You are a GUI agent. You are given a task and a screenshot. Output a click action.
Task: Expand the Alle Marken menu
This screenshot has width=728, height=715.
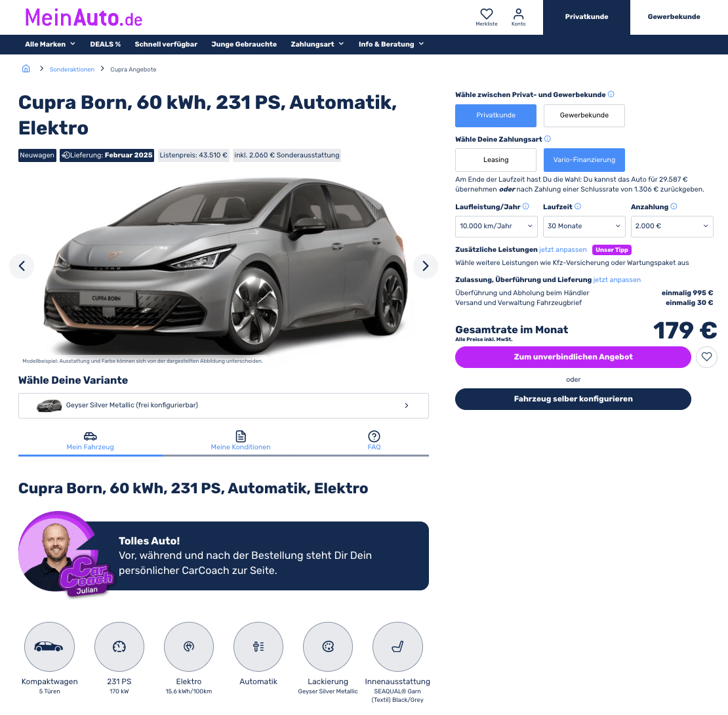coord(50,44)
